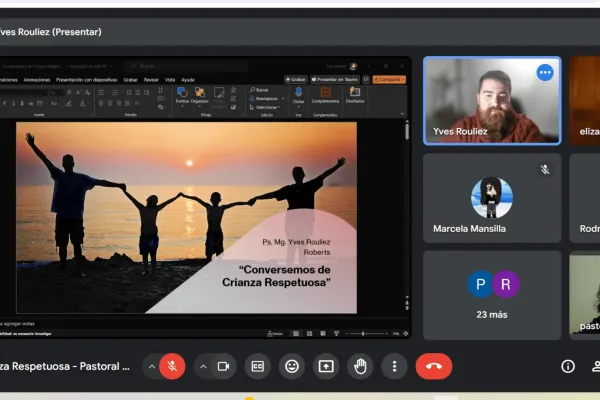Turn on closed captions (CC)
600x400 pixels.
pos(258,366)
